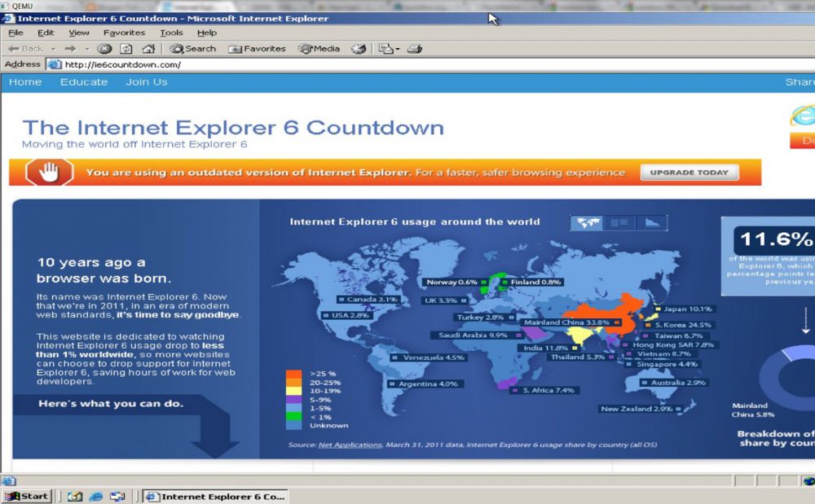
Task: Select the Internet Explorer 6 Co... taskbar button
Action: click(x=215, y=496)
